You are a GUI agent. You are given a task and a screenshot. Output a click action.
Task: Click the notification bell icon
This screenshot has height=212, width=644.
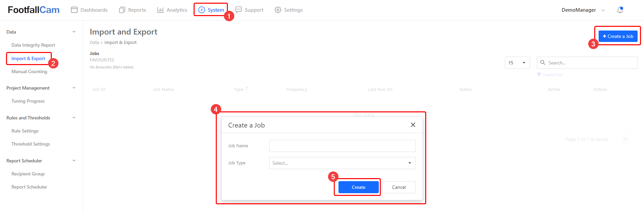pyautogui.click(x=620, y=10)
